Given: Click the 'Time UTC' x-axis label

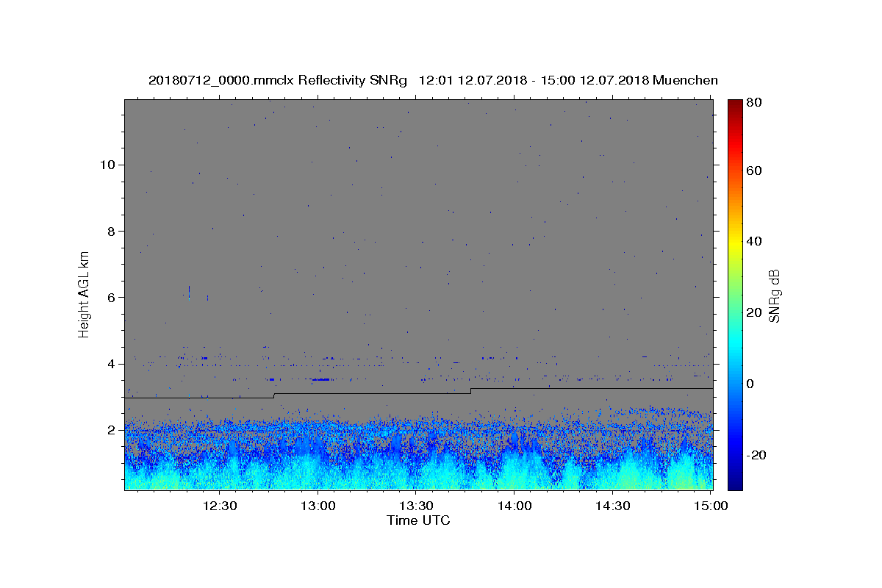Looking at the screenshot, I should [x=418, y=520].
